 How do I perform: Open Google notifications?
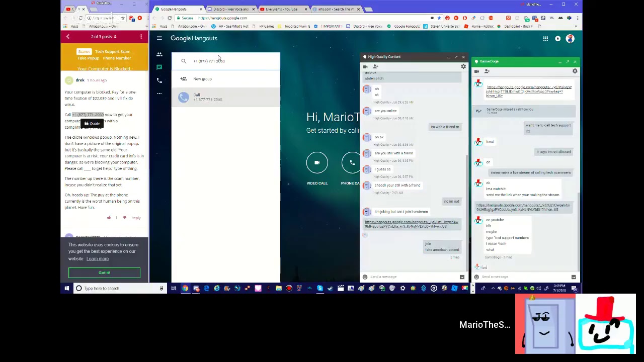[557, 39]
